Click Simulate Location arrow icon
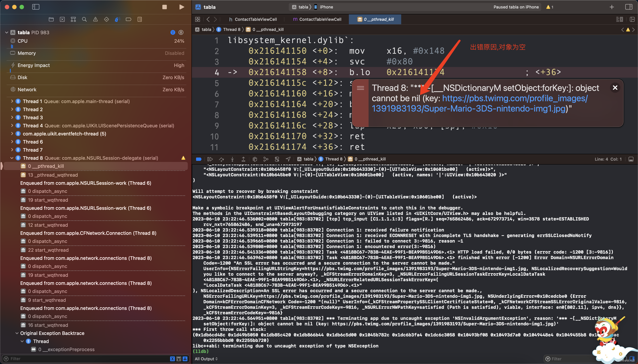The width and height of the screenshot is (638, 364). 288,159
